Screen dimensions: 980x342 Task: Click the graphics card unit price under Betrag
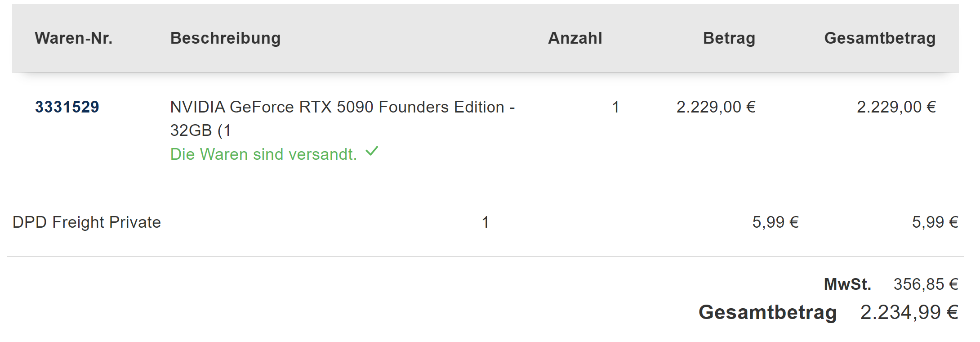click(716, 107)
